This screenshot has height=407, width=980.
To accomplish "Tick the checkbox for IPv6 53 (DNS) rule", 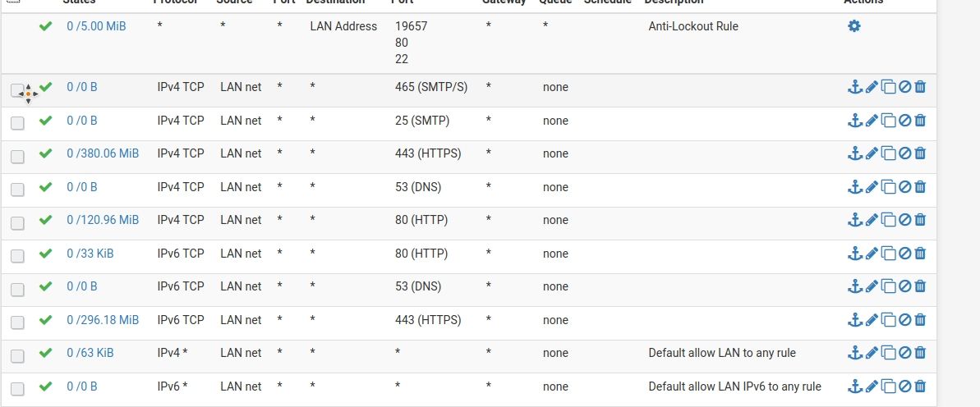I will tap(17, 289).
